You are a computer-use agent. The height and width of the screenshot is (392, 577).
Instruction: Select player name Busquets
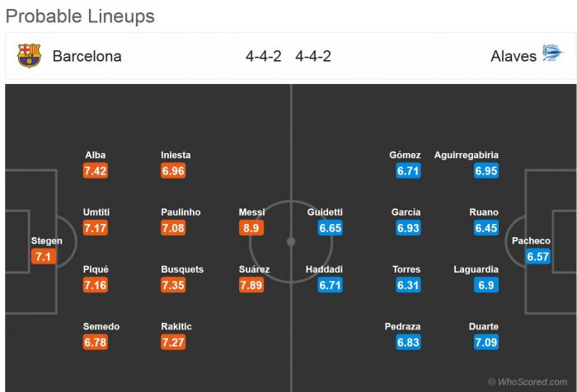click(x=182, y=269)
